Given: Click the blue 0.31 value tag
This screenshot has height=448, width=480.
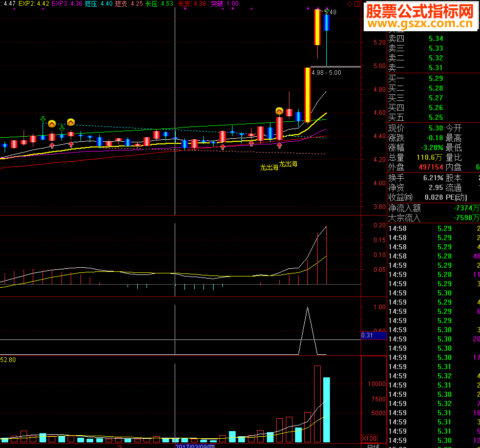Looking at the screenshot, I should click(x=374, y=335).
